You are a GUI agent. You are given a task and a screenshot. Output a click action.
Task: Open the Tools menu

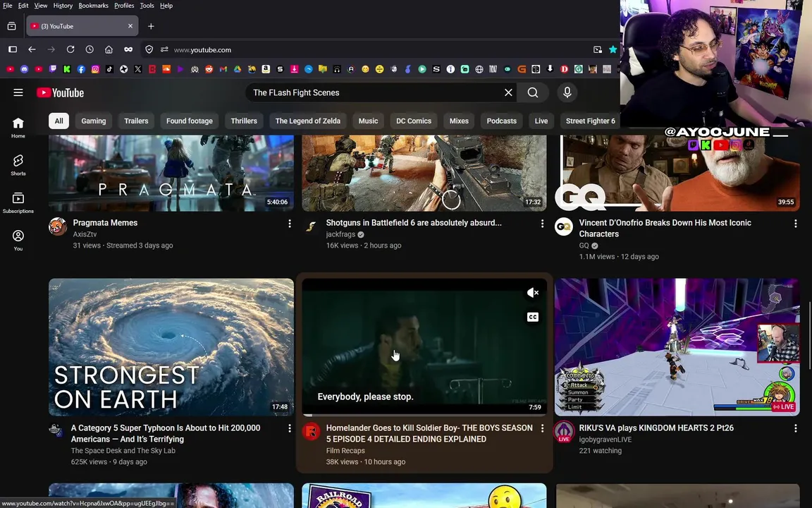coord(147,6)
